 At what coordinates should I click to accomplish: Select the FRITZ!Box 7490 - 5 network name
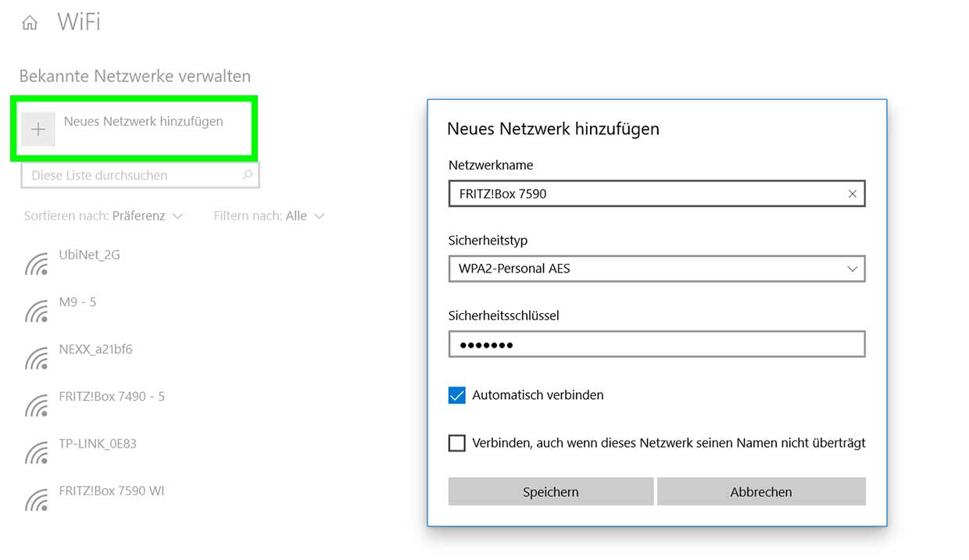pyautogui.click(x=112, y=396)
